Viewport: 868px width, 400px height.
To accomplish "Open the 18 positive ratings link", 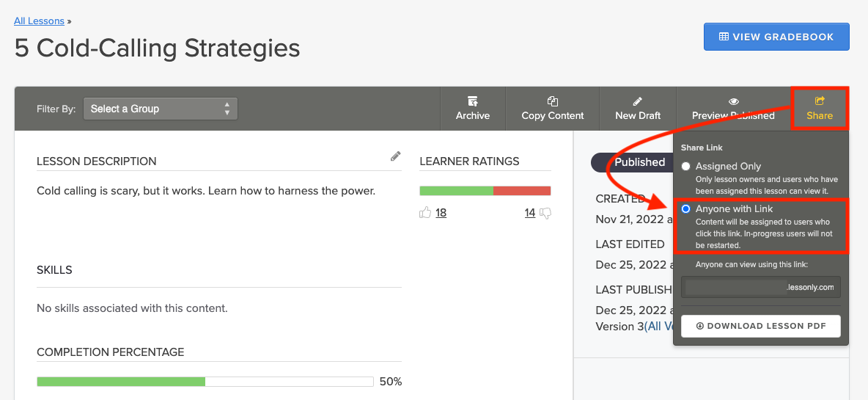I will [441, 213].
